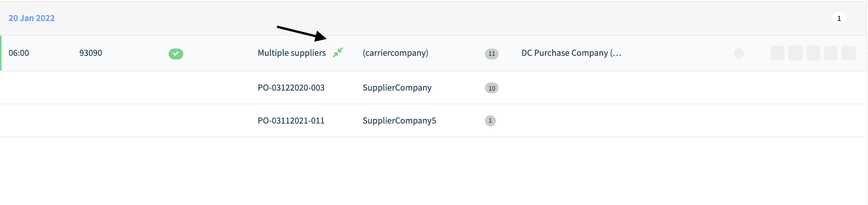The width and height of the screenshot is (868, 205).
Task: Click the badge beside SupplierCompany5
Action: [x=490, y=120]
